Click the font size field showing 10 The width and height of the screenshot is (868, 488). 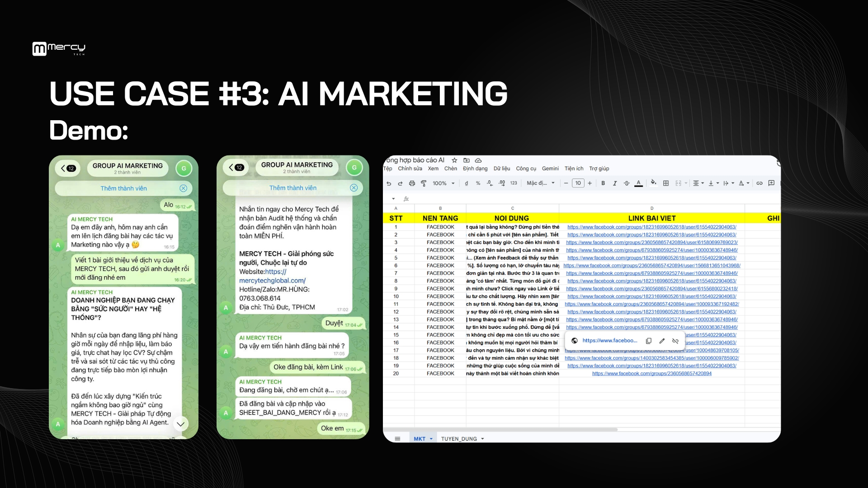578,183
